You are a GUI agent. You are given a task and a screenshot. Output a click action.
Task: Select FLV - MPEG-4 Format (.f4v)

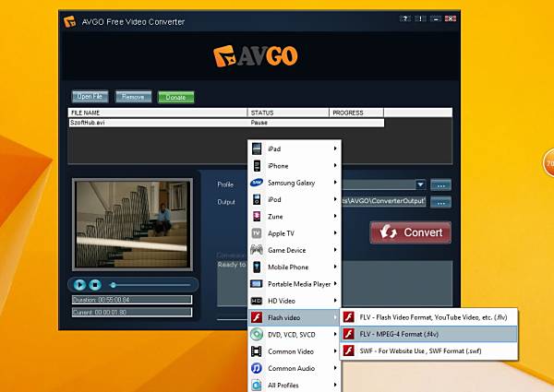[x=428, y=334]
